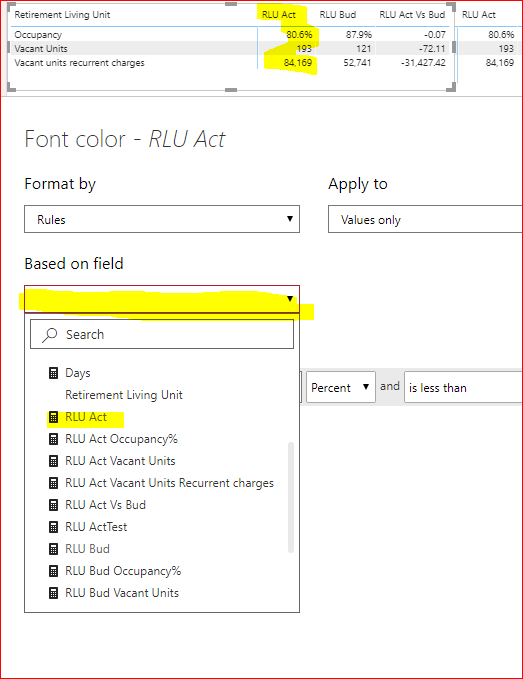The width and height of the screenshot is (523, 679).
Task: Select the Days measure calculator icon
Action: click(x=53, y=373)
